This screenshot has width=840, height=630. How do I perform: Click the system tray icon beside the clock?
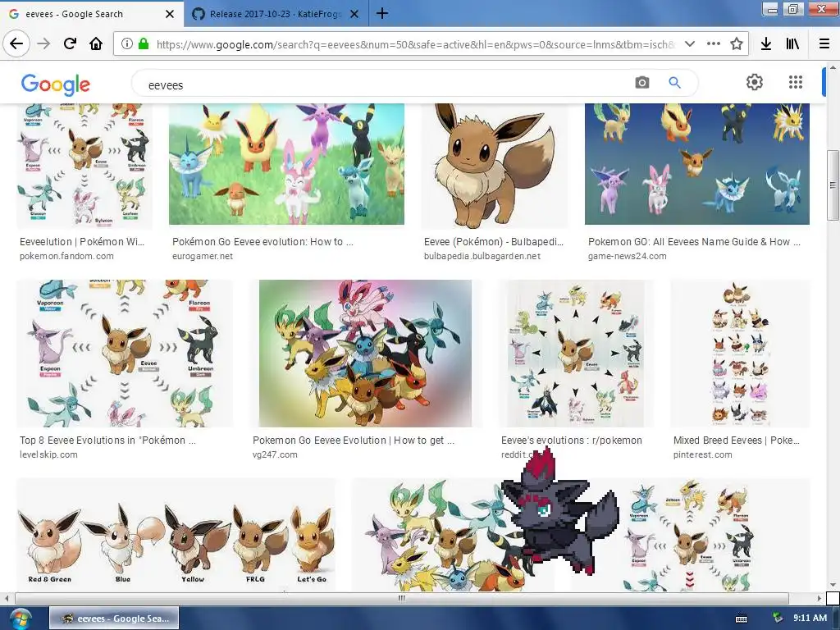(778, 619)
